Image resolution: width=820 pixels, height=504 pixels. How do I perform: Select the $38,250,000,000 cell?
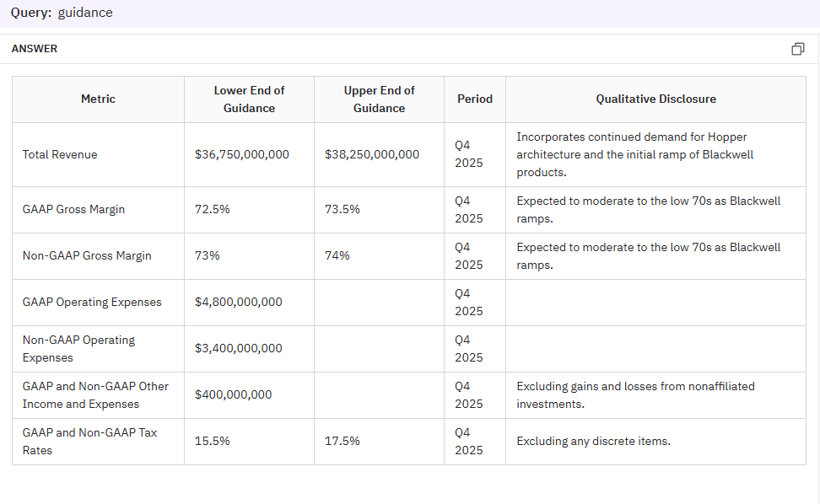372,155
